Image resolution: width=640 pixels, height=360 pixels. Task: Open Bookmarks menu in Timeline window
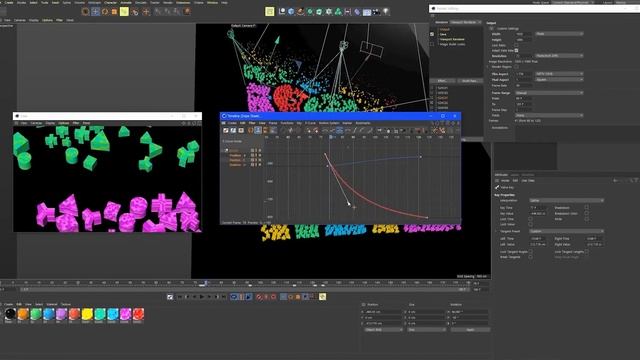pos(363,123)
